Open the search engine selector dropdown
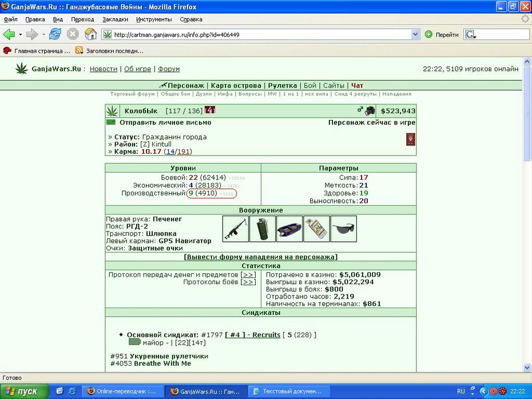Viewport: 532px width, 399px height. pyautogui.click(x=471, y=34)
